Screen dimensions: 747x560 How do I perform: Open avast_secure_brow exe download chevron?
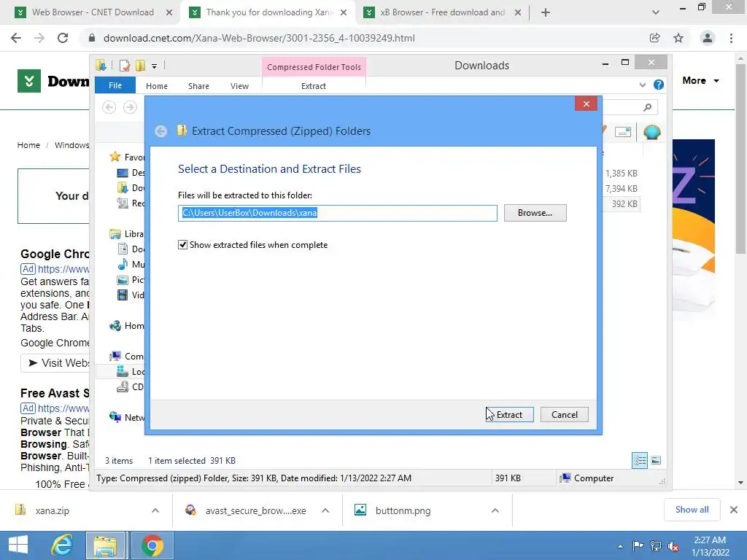tap(325, 510)
